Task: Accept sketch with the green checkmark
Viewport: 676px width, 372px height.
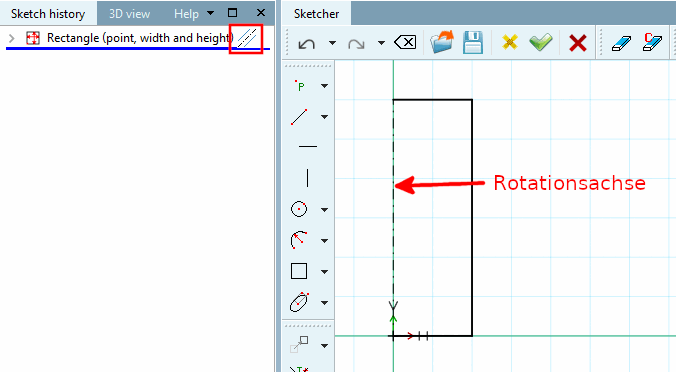Action: pos(541,42)
